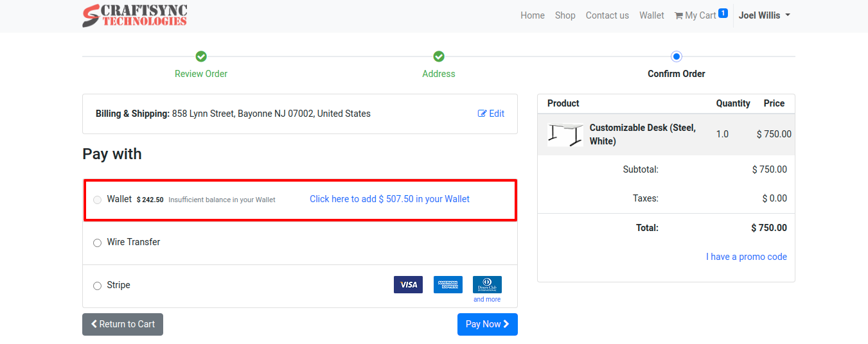Click the Confirm Order step indicator
Viewport: 868px width, 344px height.
[676, 56]
